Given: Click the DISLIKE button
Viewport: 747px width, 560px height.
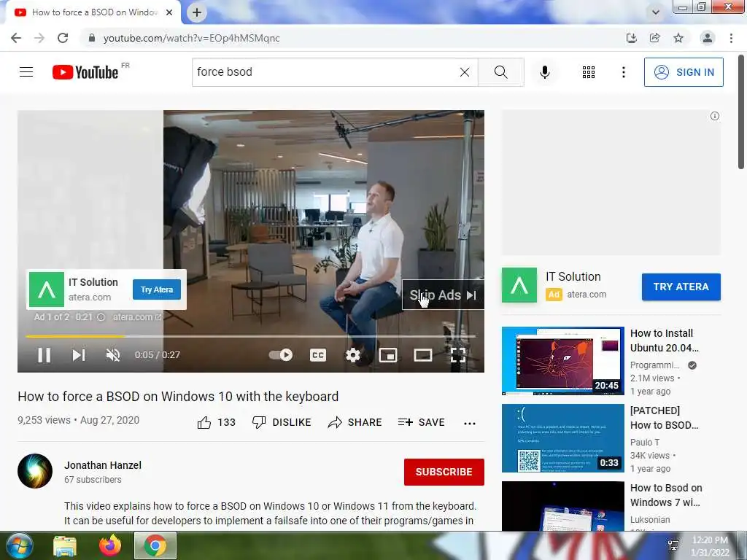Looking at the screenshot, I should (282, 422).
